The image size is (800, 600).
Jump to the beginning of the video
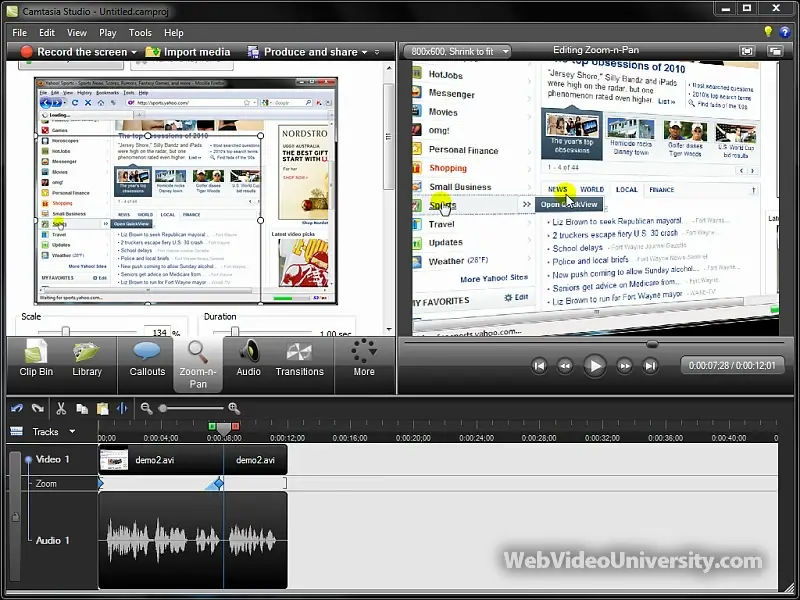pyautogui.click(x=539, y=366)
